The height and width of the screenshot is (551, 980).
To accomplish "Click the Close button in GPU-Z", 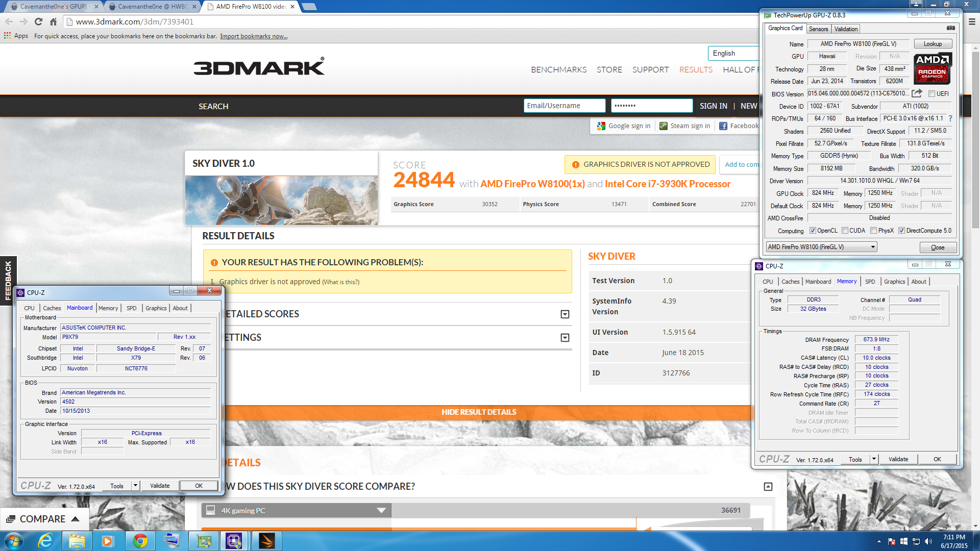I will (938, 247).
